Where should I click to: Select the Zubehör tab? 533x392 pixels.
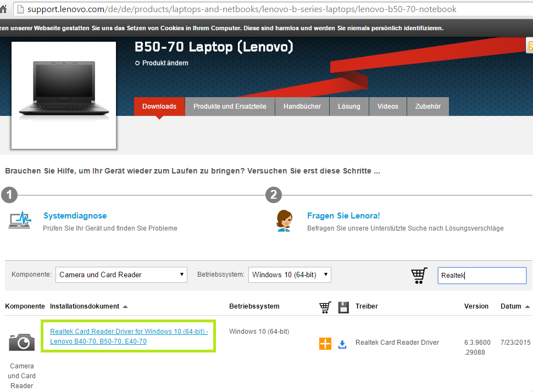(428, 107)
